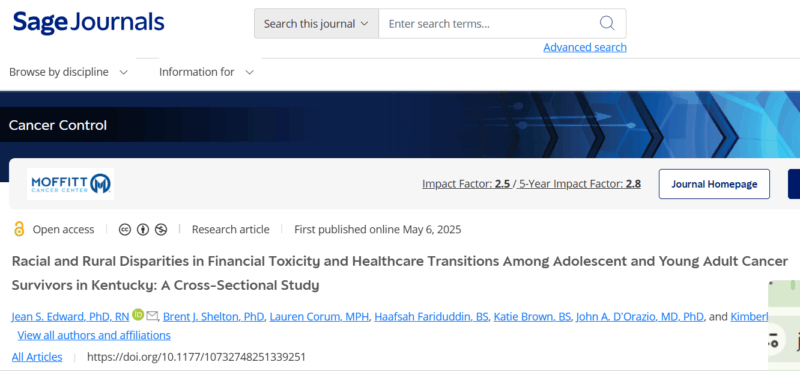The image size is (800, 371).
Task: Click the email envelope icon beside Jean Edward
Action: click(152, 316)
